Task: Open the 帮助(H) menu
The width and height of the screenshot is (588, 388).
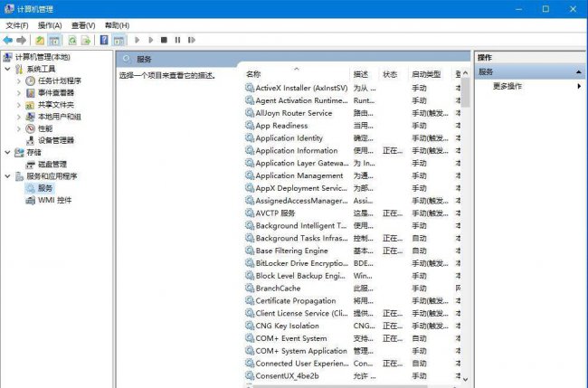Action: [117, 25]
